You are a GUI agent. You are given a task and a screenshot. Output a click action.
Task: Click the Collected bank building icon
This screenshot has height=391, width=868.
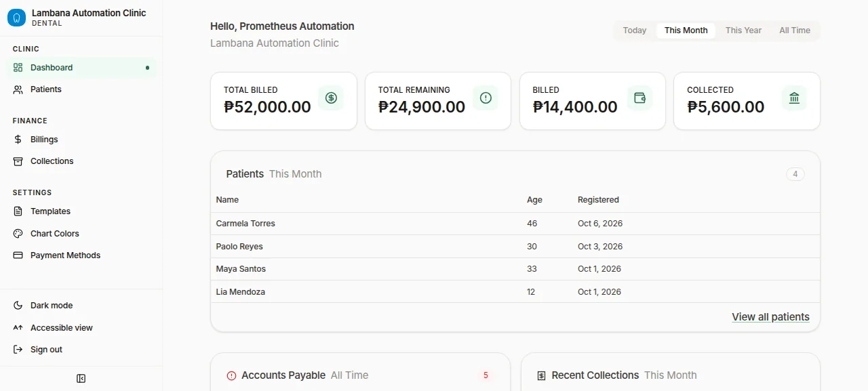pos(794,98)
